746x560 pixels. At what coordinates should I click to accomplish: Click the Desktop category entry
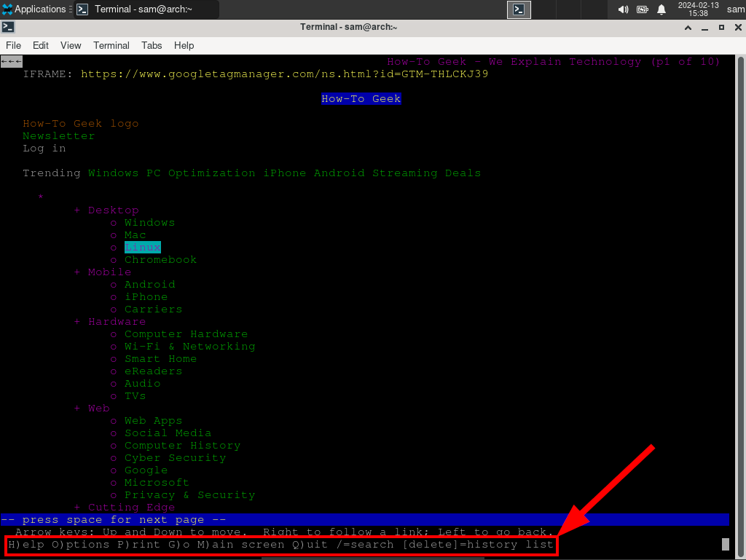pyautogui.click(x=113, y=210)
